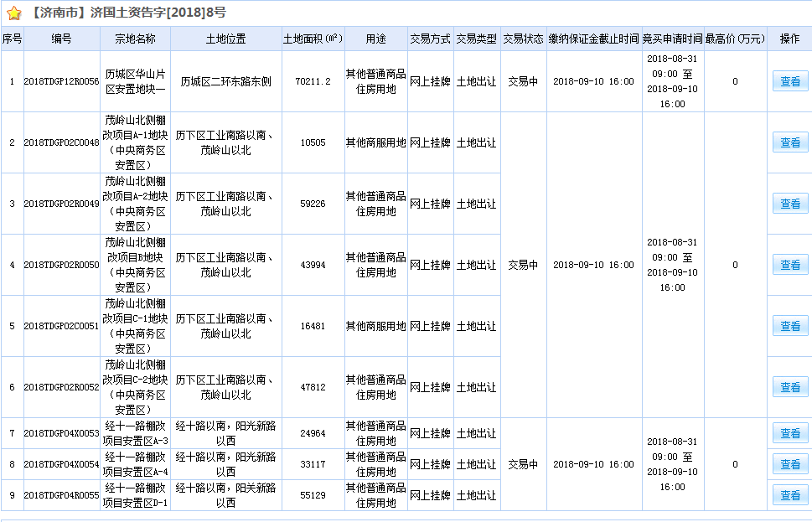View details of parcel 2018TDGP02C0048
This screenshot has height=522, width=812.
coord(789,142)
